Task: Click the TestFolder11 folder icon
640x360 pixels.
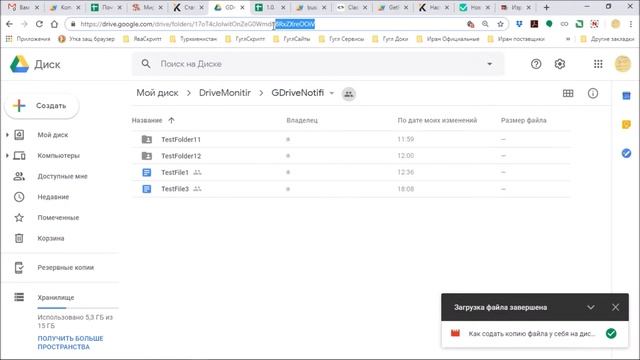Action: click(147, 139)
